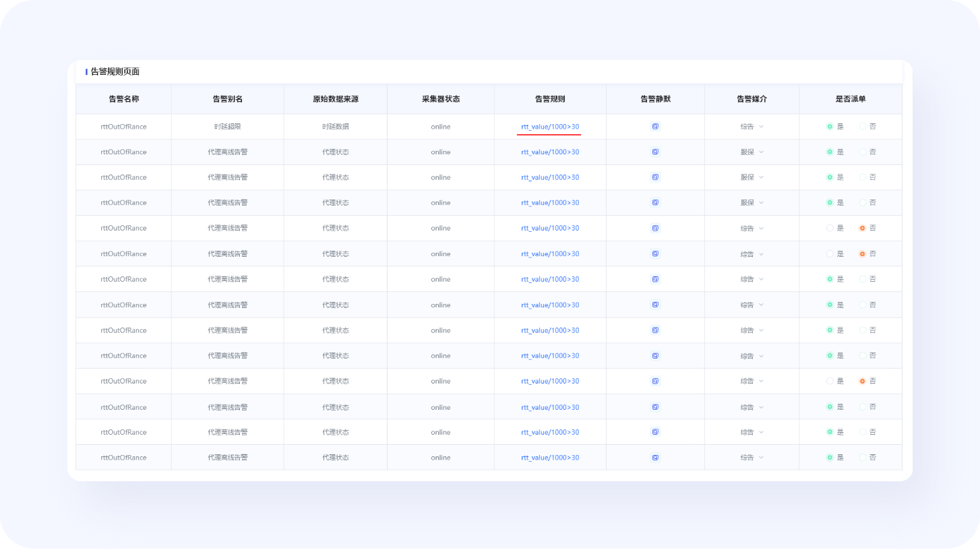Expand 综告 dropdown in topmost row with 否 selected

point(752,228)
